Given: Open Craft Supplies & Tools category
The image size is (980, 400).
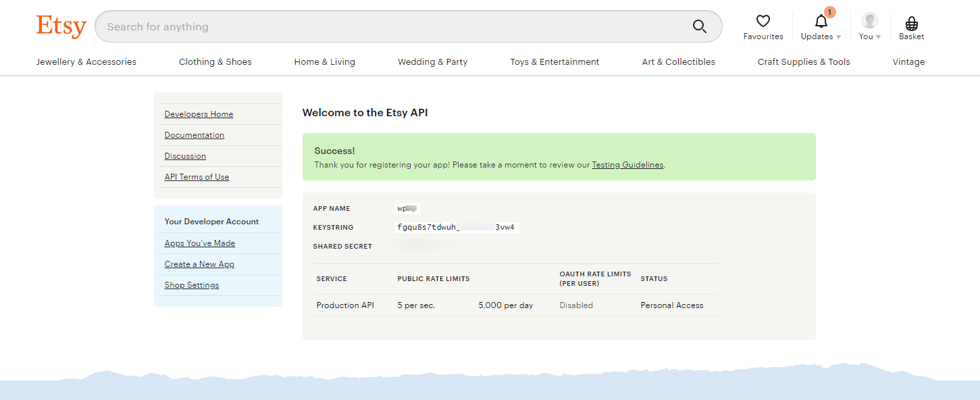Looking at the screenshot, I should coord(804,61).
